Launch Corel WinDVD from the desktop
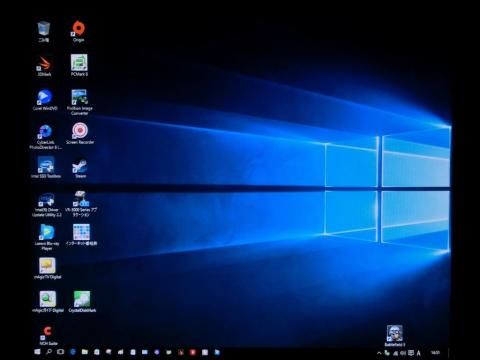The width and height of the screenshot is (480, 360). pos(45,100)
